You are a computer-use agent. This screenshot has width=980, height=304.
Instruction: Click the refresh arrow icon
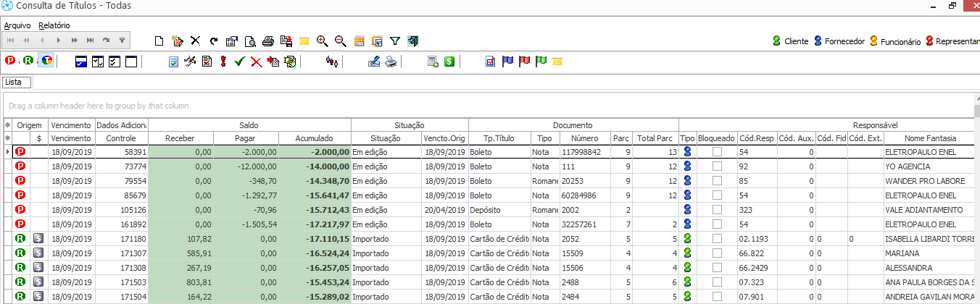coord(214,41)
